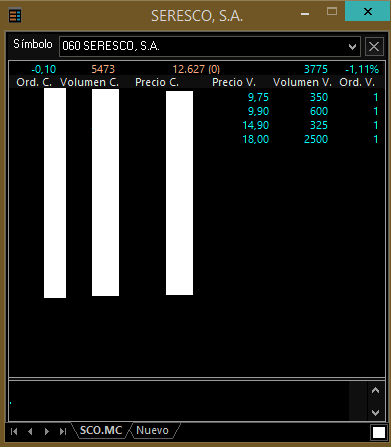Go to next tab arrow

click(47, 431)
